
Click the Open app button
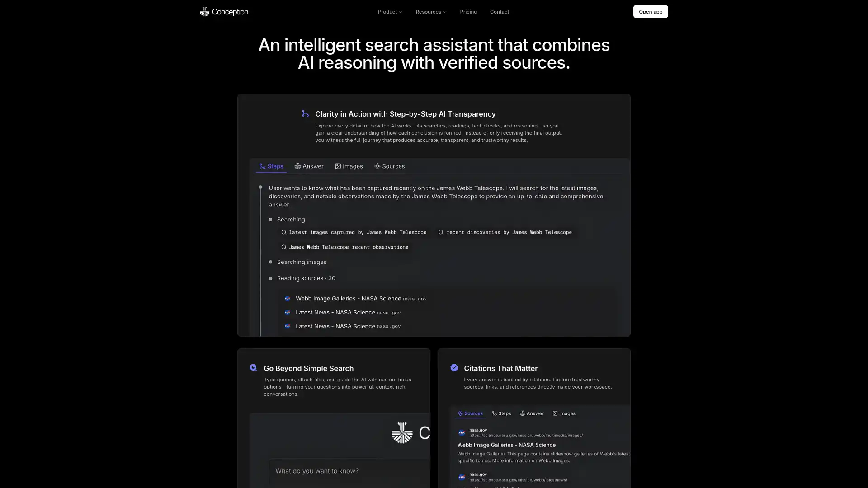651,12
